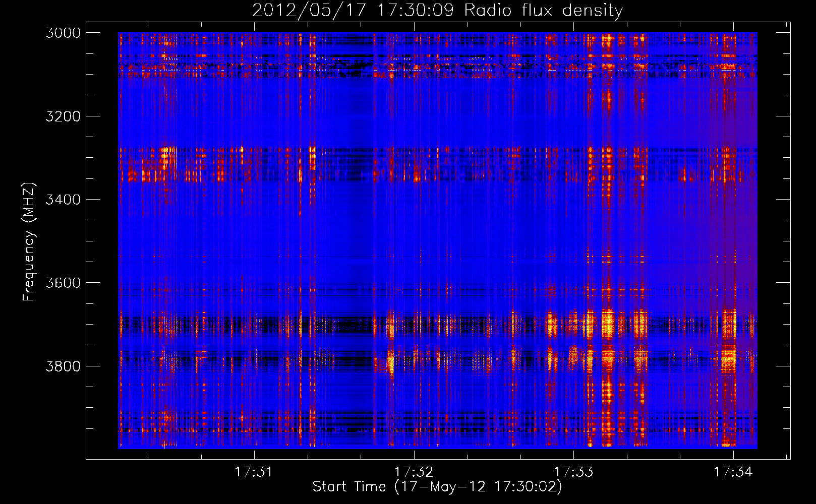Select the 3400 frequency tick label

pyautogui.click(x=63, y=200)
